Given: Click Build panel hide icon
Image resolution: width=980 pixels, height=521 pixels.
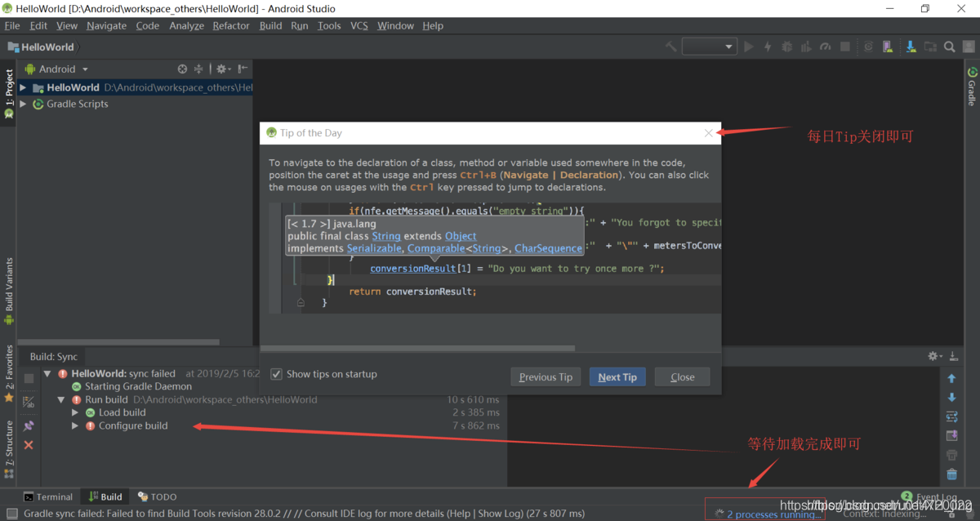Looking at the screenshot, I should coord(954,357).
